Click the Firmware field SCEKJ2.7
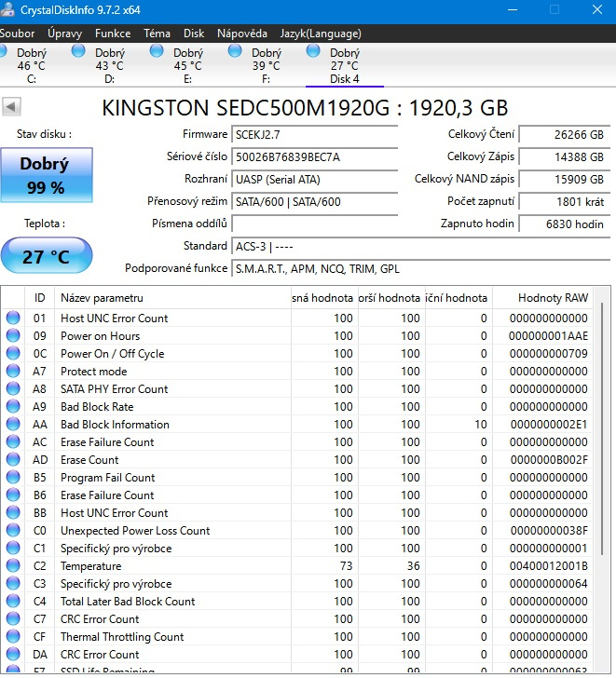The image size is (616, 678). (314, 134)
